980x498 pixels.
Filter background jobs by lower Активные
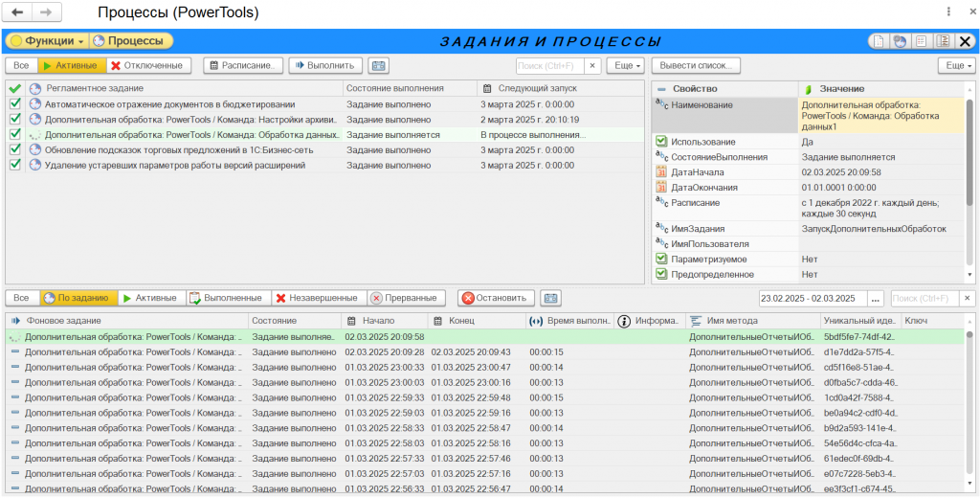pos(151,298)
